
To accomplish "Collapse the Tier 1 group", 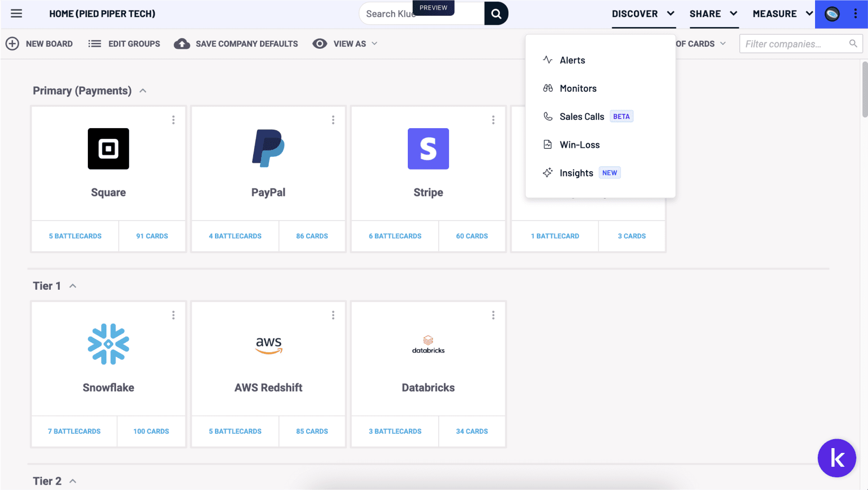I will [x=73, y=286].
